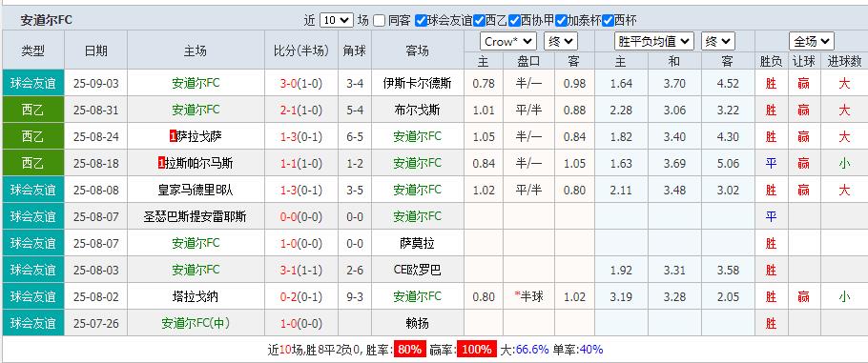Uncheck the 西杯 filter checkbox
This screenshot has width=868, height=363.
point(608,20)
